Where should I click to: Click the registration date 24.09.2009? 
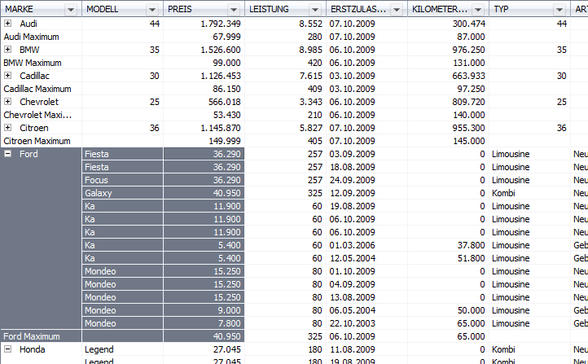(352, 180)
